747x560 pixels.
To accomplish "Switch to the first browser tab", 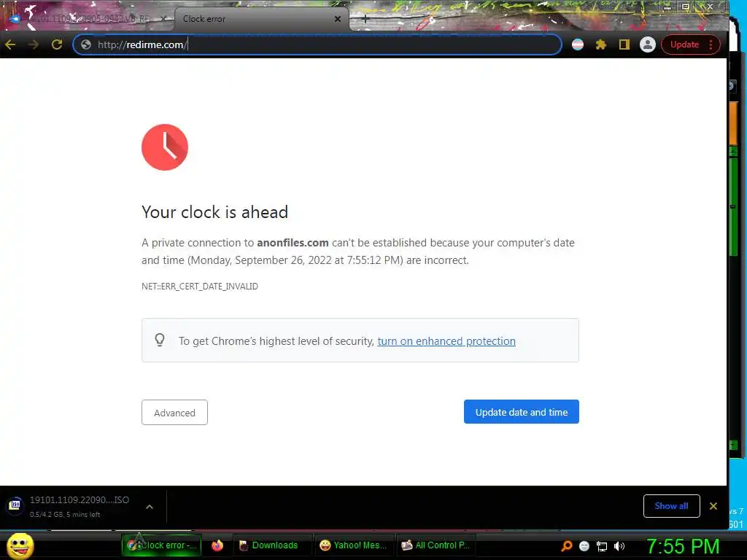I will click(88, 18).
